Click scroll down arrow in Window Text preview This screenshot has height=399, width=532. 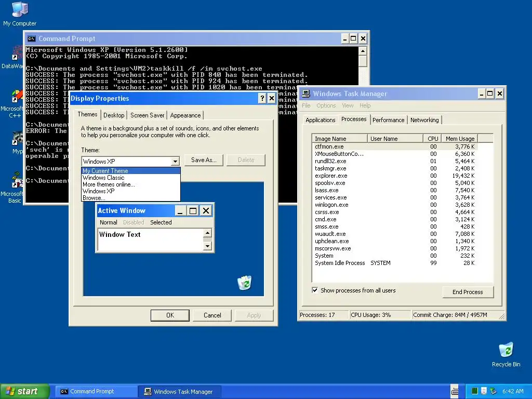pyautogui.click(x=207, y=246)
